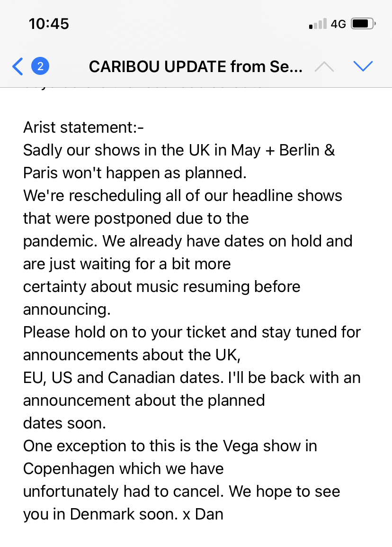The height and width of the screenshot is (547, 392).
Task: Tap the line starting 'pandemic. We already have dates'
Action: 188,241
